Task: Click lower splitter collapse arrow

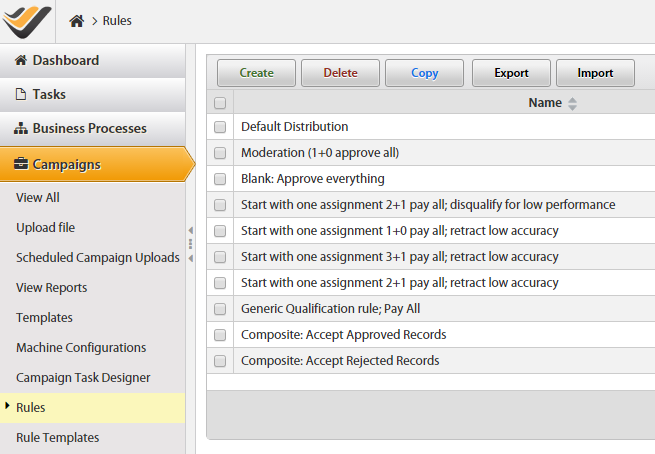Action: (x=191, y=258)
